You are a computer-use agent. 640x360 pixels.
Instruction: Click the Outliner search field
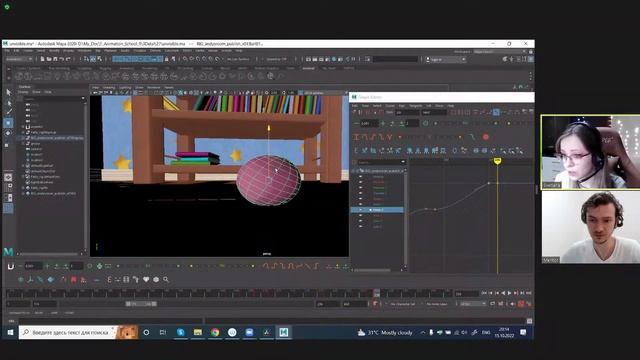[x=53, y=98]
